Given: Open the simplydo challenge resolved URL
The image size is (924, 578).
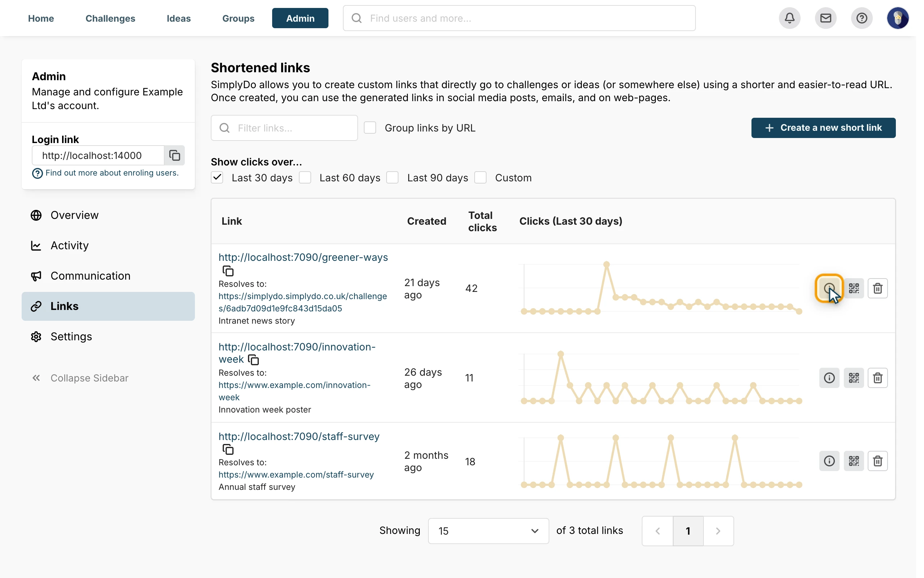Looking at the screenshot, I should (x=302, y=302).
